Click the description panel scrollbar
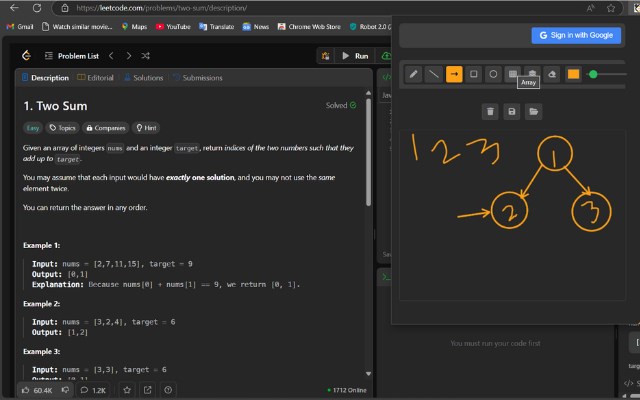Viewport: 640px width, 400px height. [369, 152]
